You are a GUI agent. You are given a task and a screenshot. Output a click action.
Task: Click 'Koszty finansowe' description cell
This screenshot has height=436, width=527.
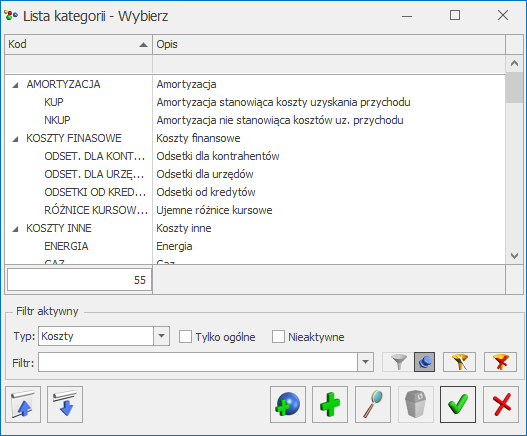198,138
